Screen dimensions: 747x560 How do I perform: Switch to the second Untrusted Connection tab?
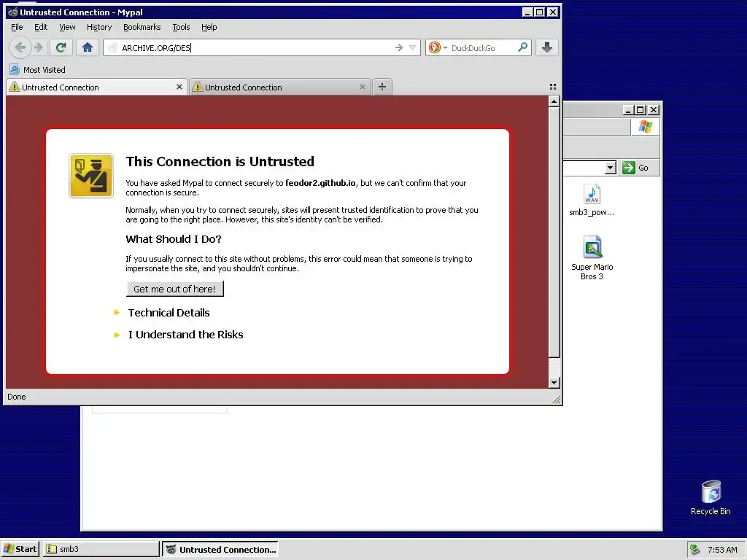279,87
